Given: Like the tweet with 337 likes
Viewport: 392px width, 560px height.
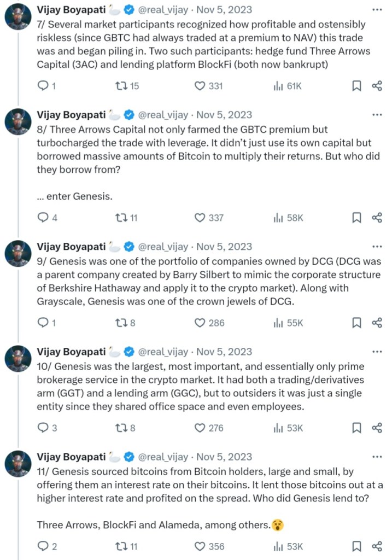Looking at the screenshot, I should [200, 218].
